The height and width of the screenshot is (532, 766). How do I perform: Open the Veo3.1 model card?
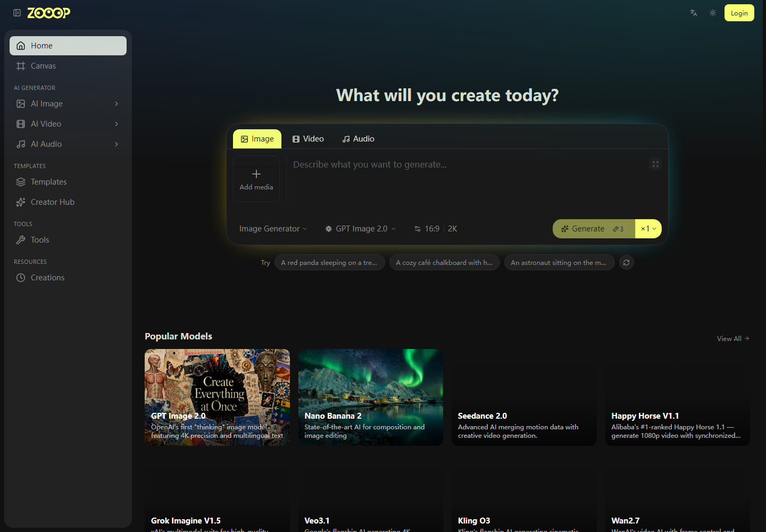pyautogui.click(x=371, y=493)
